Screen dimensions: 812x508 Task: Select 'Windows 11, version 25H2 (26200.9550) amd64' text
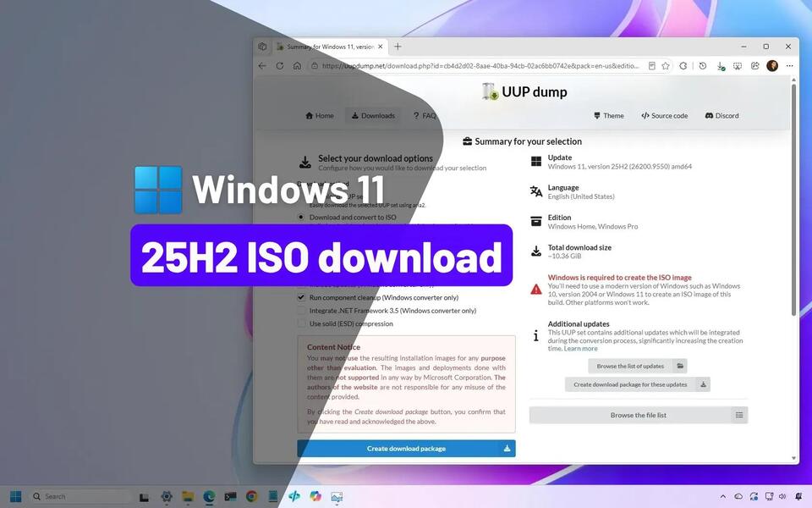(620, 167)
